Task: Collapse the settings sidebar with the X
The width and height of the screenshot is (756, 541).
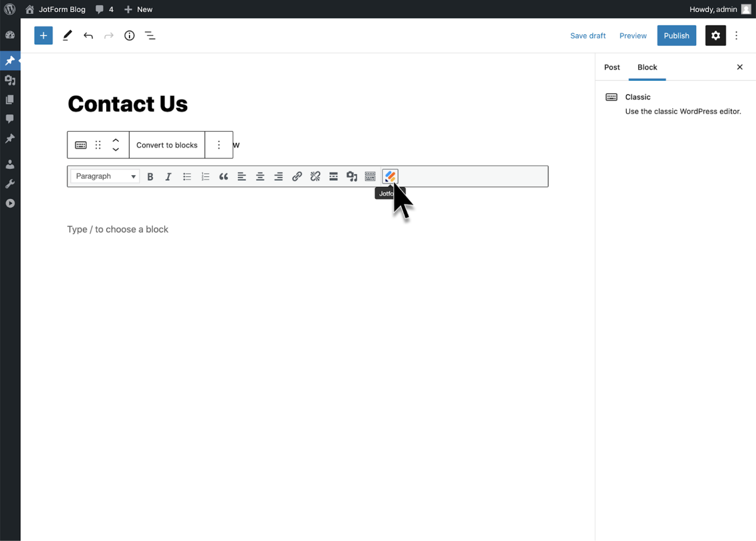Action: (740, 67)
